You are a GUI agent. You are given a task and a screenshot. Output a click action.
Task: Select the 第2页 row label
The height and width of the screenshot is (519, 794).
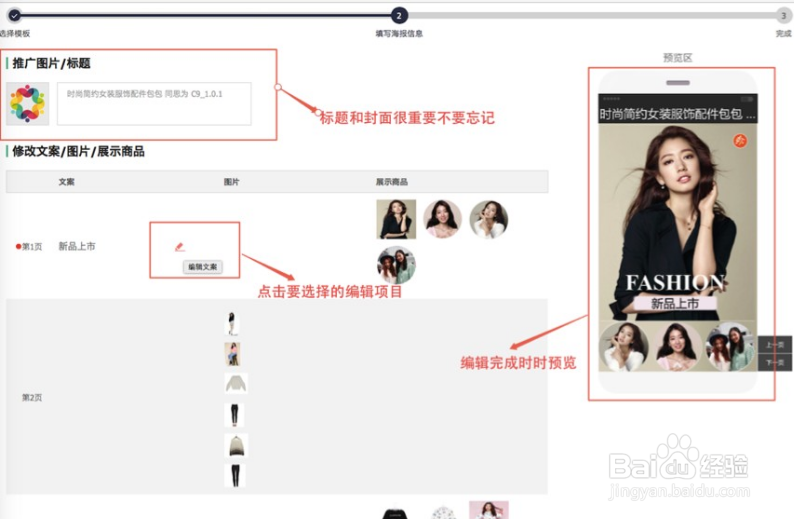[x=32, y=397]
